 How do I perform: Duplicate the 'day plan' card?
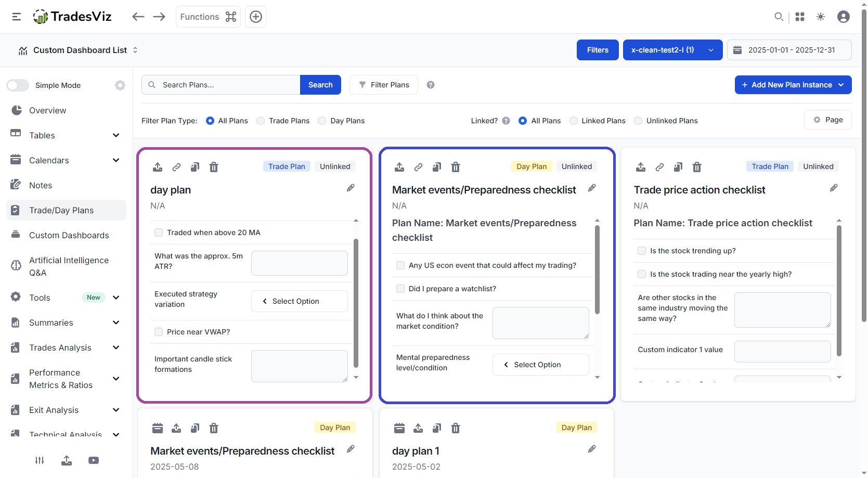click(x=195, y=167)
